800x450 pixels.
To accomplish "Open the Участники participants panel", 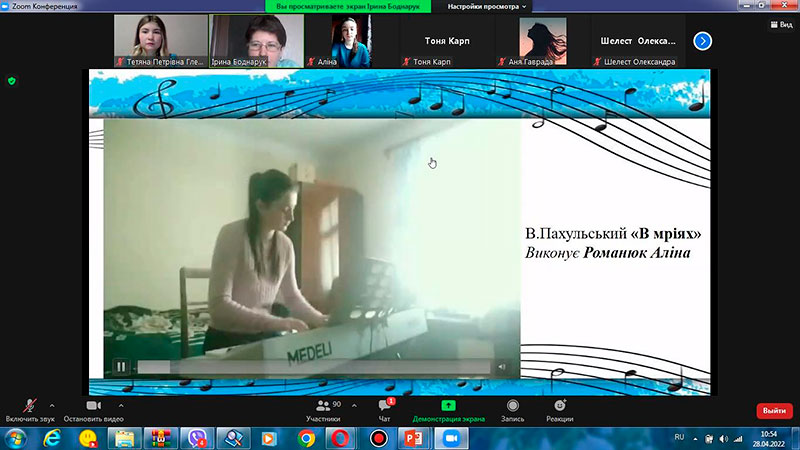I will coord(323,406).
